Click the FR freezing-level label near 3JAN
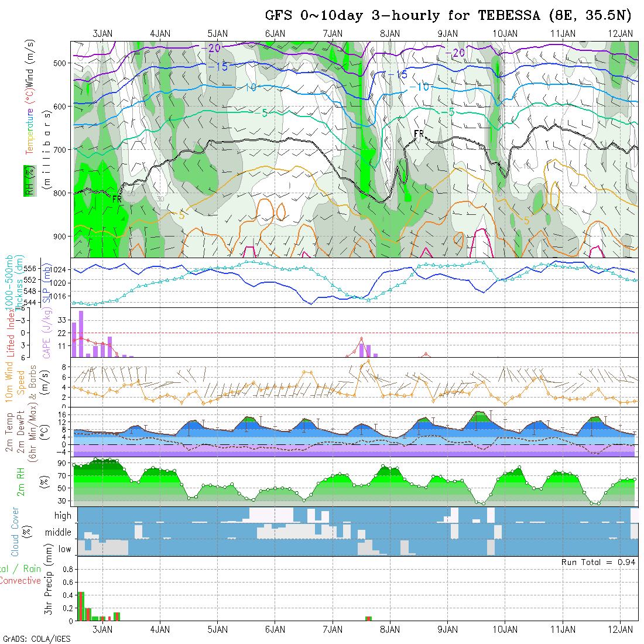Image resolution: width=644 pixels, height=644 pixels. pos(117,200)
